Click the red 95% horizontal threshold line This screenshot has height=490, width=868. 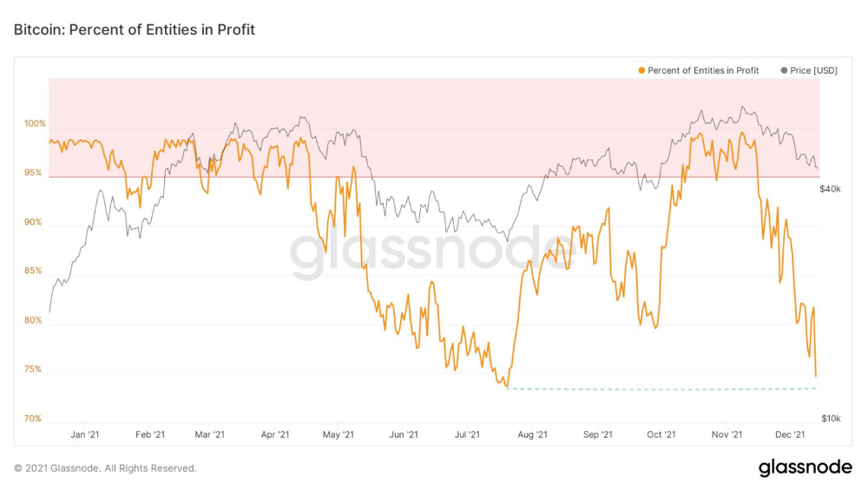tap(434, 177)
